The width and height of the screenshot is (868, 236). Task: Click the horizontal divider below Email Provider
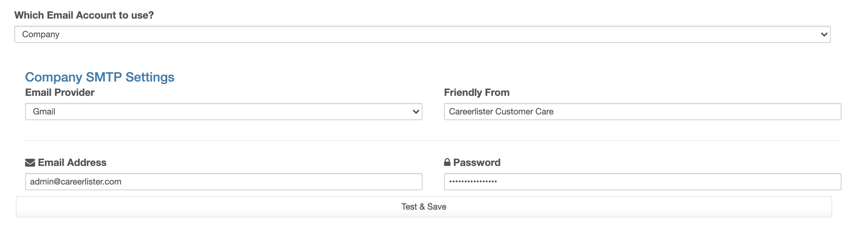coord(433,141)
